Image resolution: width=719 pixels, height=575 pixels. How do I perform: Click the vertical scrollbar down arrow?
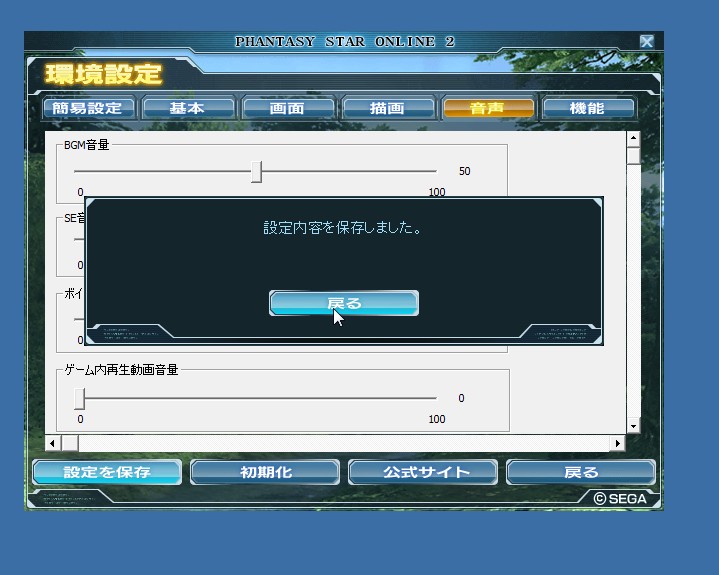click(633, 426)
